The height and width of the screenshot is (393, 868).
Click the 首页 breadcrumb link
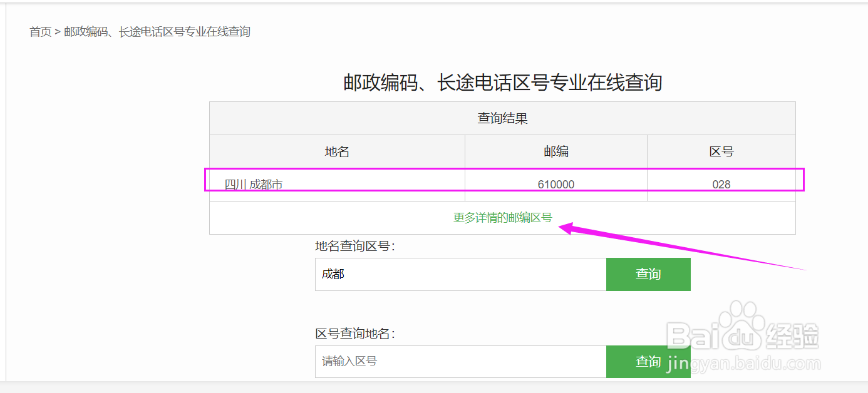click(x=40, y=32)
